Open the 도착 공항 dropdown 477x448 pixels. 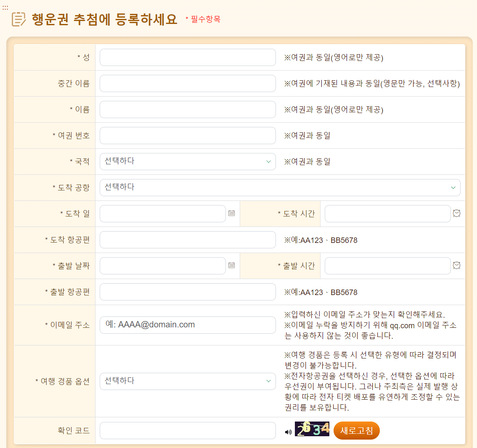click(x=280, y=187)
